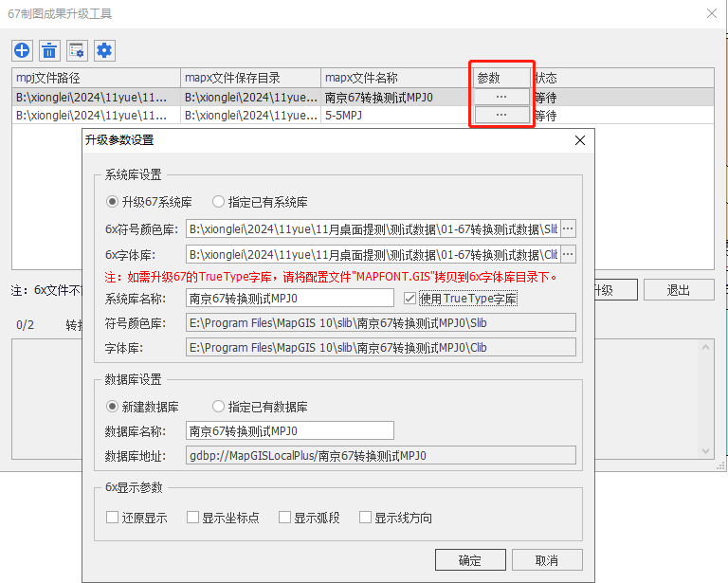Click the gear settings toolbar icon

tap(104, 50)
